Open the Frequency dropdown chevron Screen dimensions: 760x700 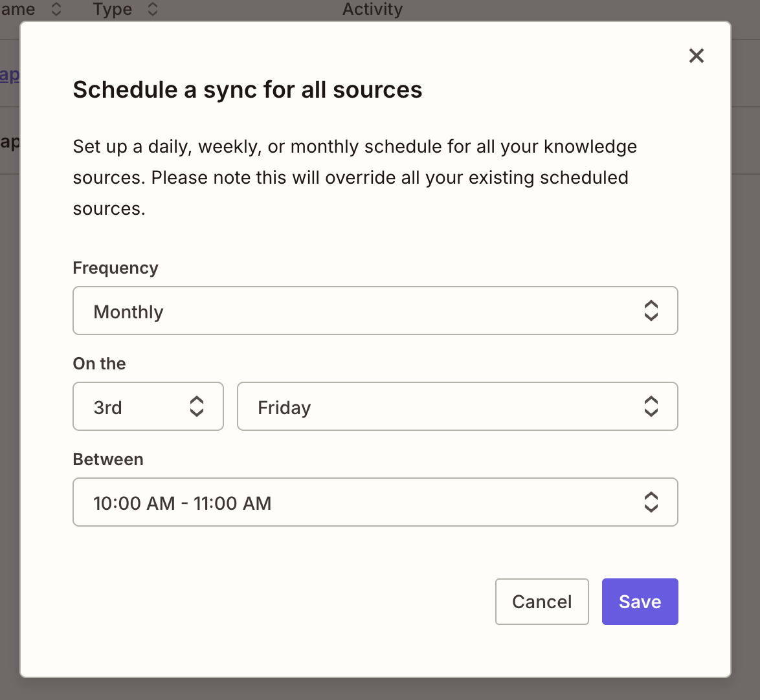(651, 311)
